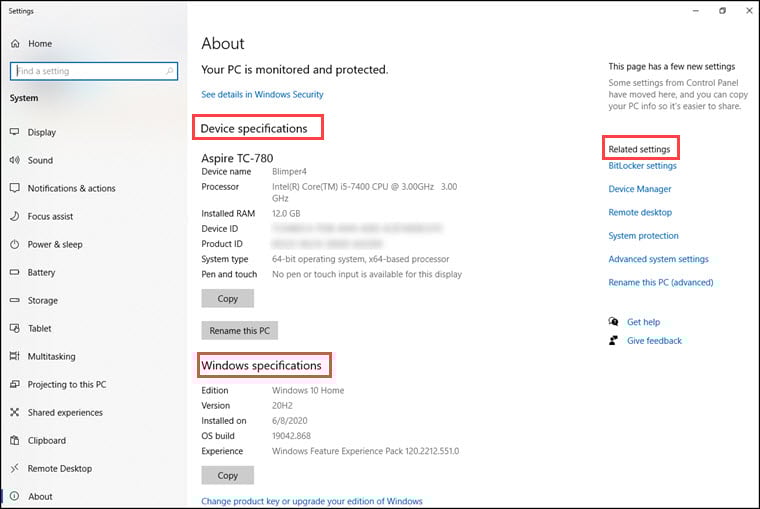Open the Display settings page
The image size is (760, 509).
[42, 132]
